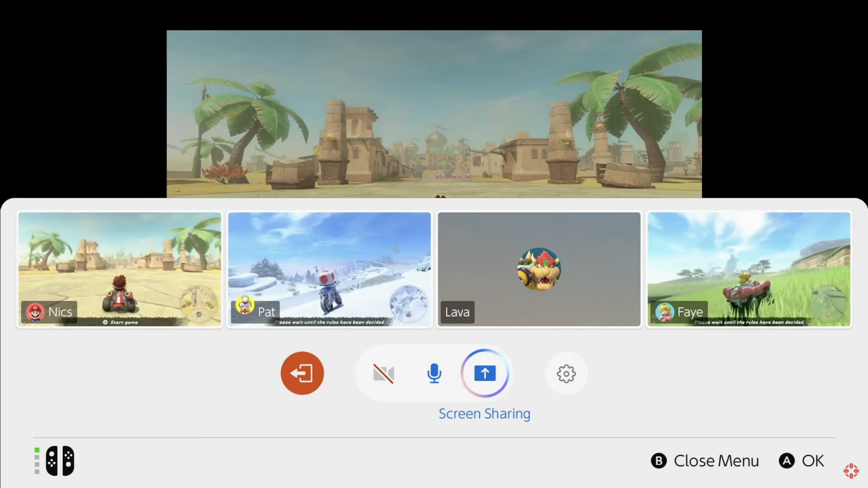Screen dimensions: 868x488
Task: Open GameChat settings gear
Action: coord(566,374)
